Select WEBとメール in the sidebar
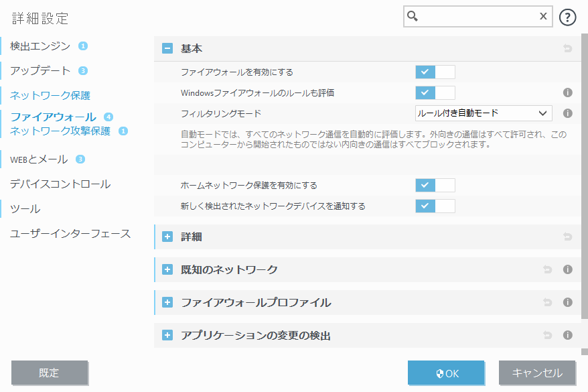The height and width of the screenshot is (392, 588). [x=39, y=159]
